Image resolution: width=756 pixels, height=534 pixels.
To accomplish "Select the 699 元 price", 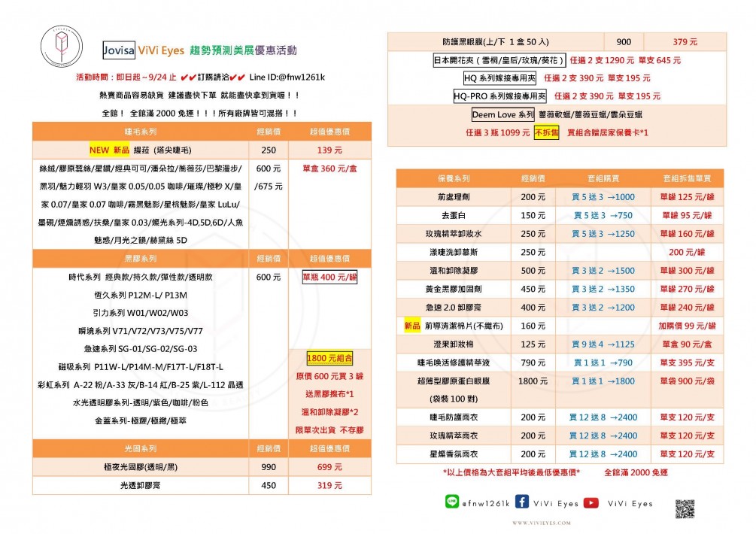I will point(329,467).
